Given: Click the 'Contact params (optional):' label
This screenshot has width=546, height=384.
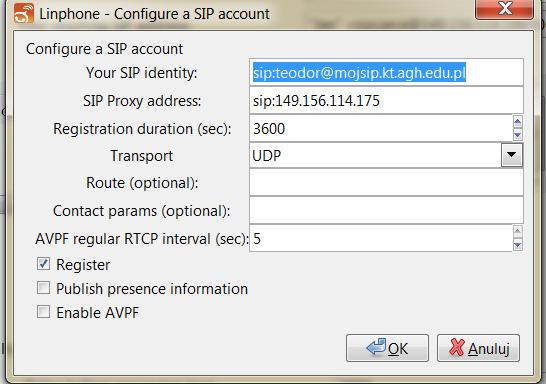Looking at the screenshot, I should coord(141,211).
